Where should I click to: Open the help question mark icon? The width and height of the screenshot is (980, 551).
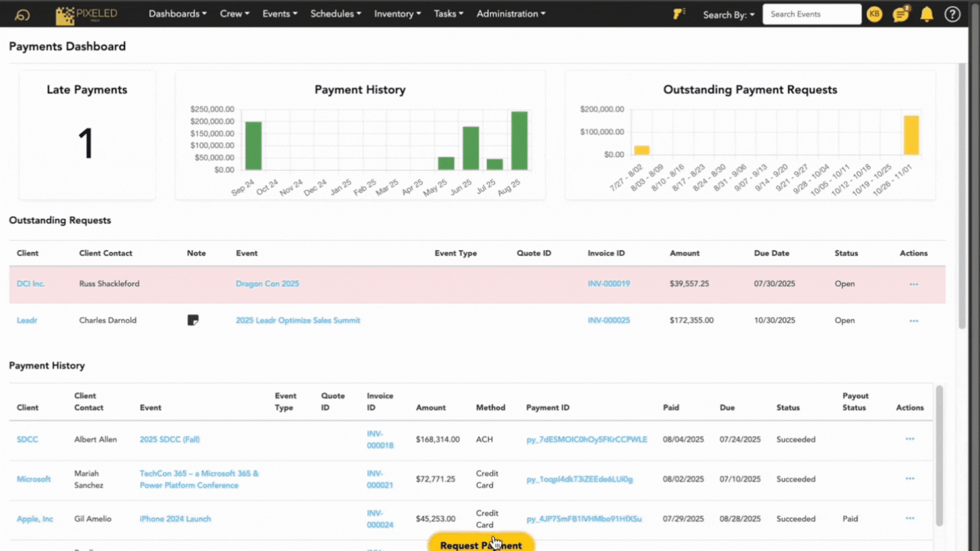[952, 14]
